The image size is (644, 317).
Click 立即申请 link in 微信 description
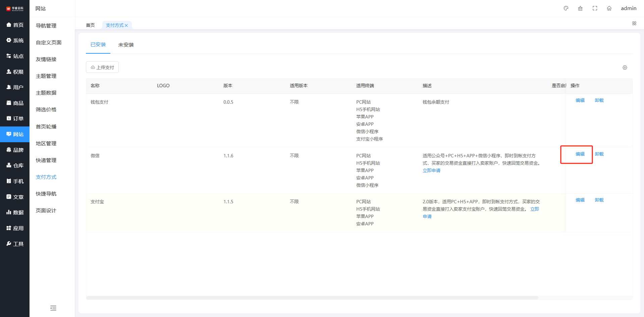click(431, 170)
